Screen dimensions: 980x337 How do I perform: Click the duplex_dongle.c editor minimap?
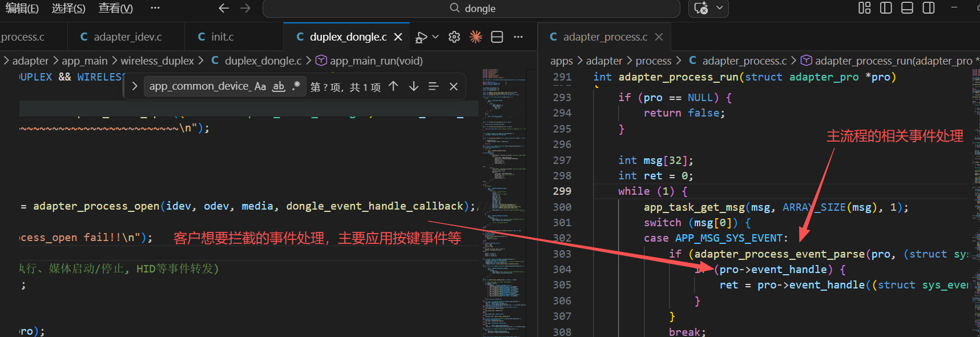[x=504, y=203]
